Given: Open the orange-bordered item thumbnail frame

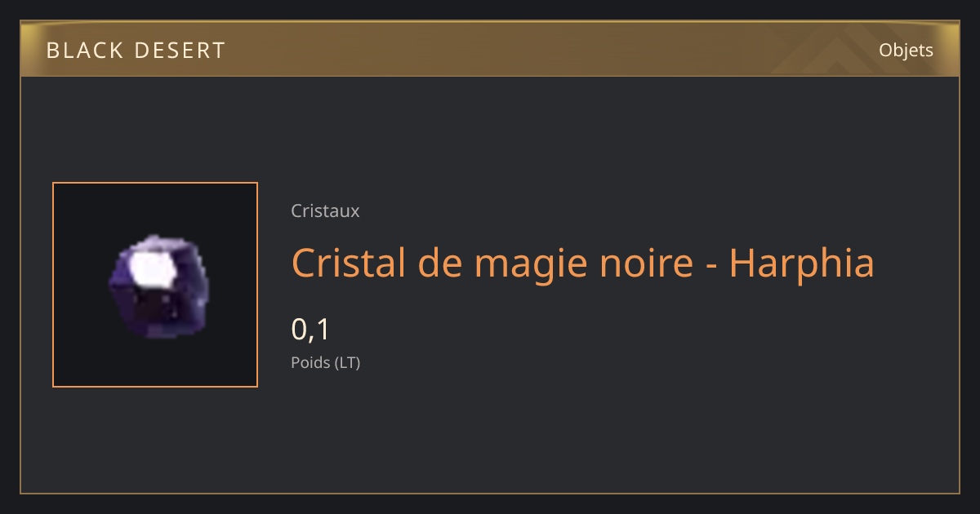Looking at the screenshot, I should [x=155, y=285].
